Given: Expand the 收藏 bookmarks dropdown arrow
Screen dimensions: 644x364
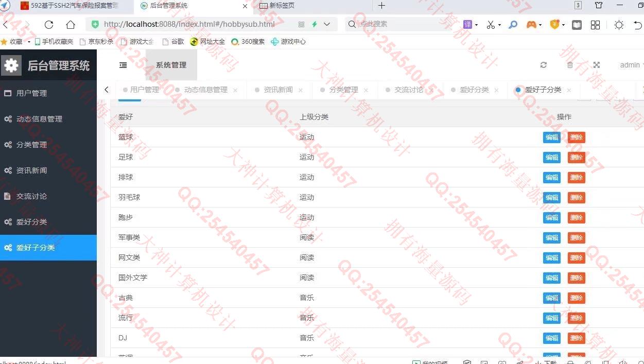Looking at the screenshot, I should (x=29, y=42).
